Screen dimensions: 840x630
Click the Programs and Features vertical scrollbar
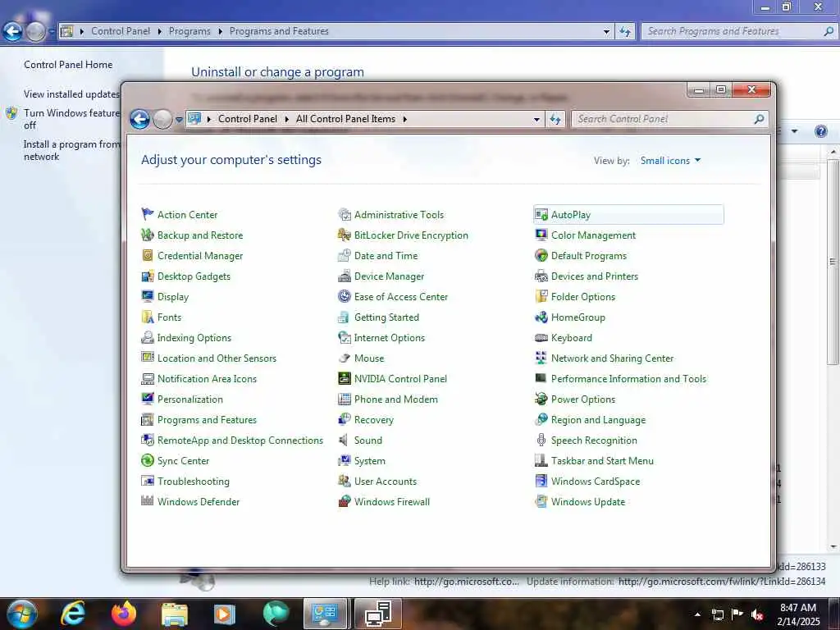[x=833, y=262]
